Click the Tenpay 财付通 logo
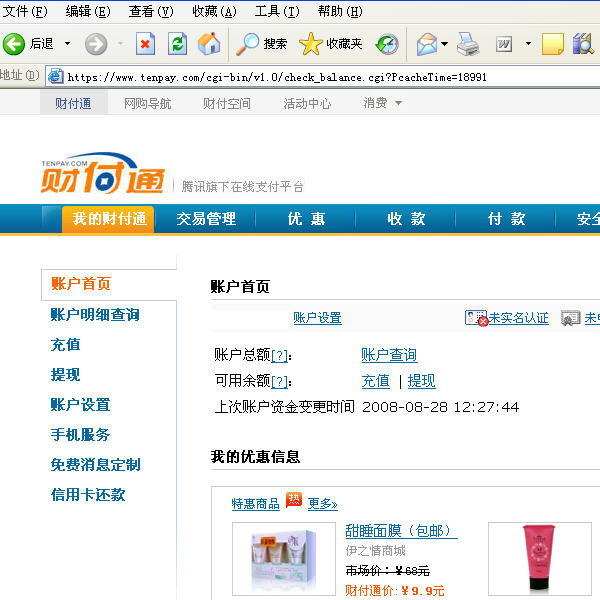Viewport: 600px width, 600px height. tap(103, 173)
